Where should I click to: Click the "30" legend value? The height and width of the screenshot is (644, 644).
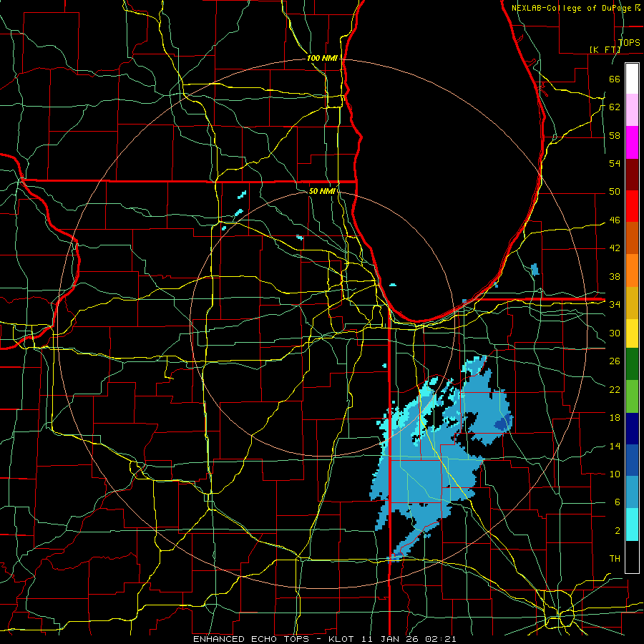pyautogui.click(x=615, y=333)
